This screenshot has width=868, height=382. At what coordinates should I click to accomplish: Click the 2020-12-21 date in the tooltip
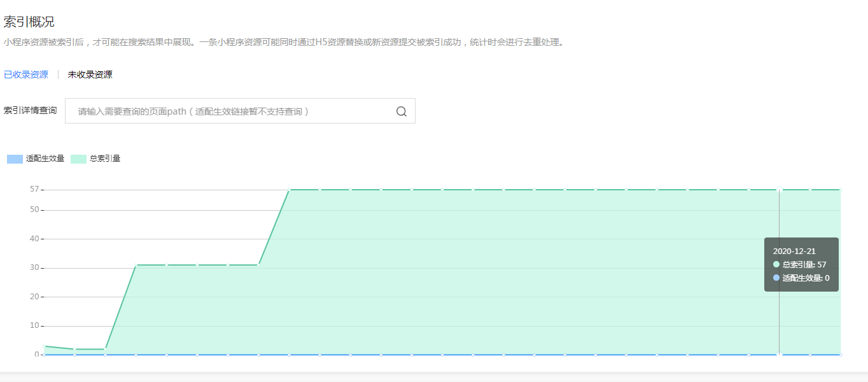tap(794, 251)
